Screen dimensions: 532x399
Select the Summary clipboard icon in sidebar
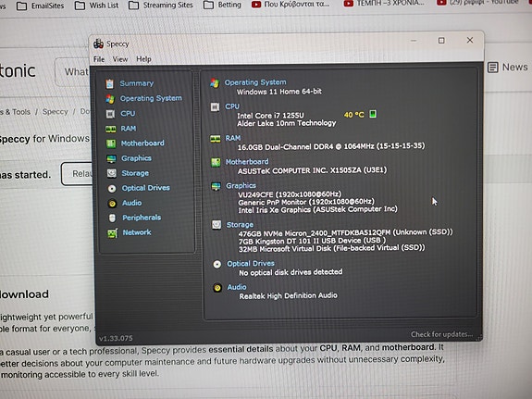109,83
